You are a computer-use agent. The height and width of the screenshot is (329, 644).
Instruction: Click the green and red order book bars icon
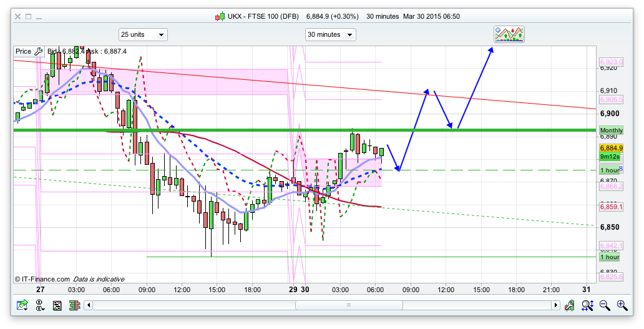click(x=74, y=305)
